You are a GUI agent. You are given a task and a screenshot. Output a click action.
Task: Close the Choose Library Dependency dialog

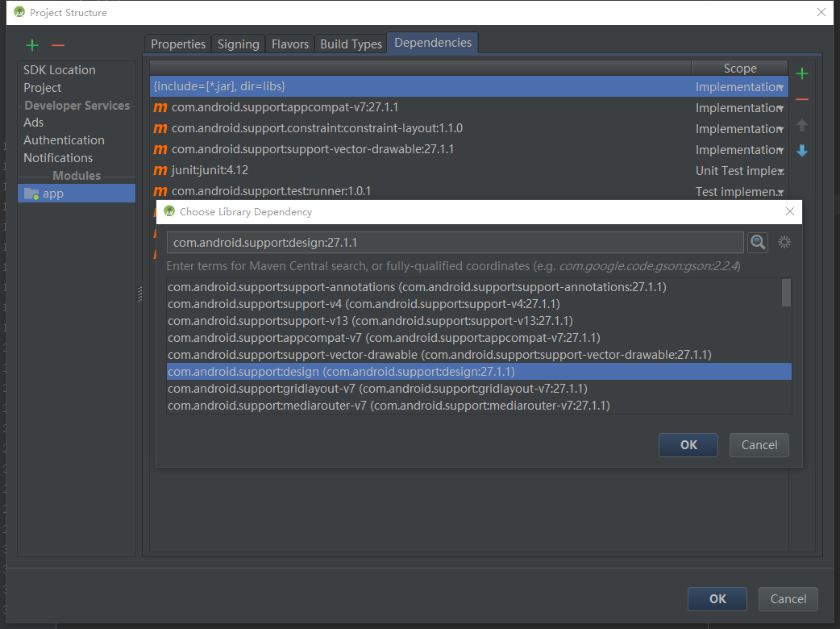pos(790,211)
